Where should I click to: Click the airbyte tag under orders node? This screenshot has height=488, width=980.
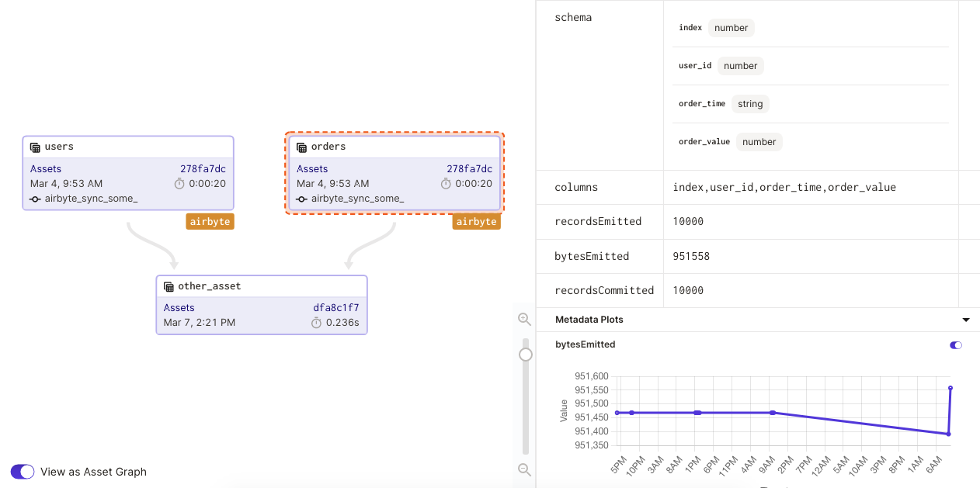476,222
